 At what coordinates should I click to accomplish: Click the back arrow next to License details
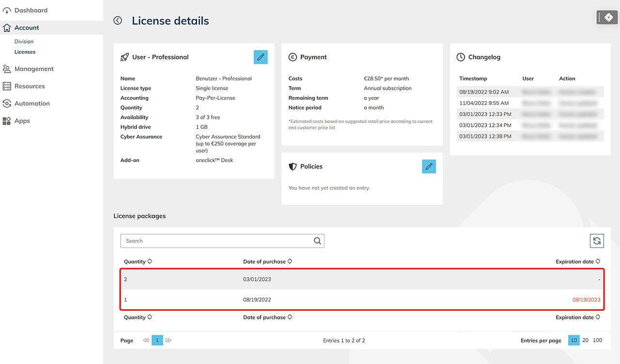118,20
